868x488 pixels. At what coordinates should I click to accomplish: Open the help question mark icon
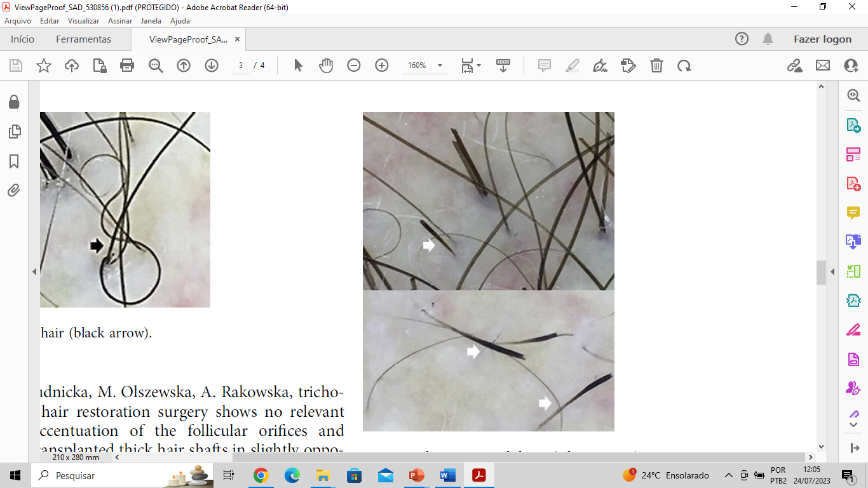tap(742, 39)
